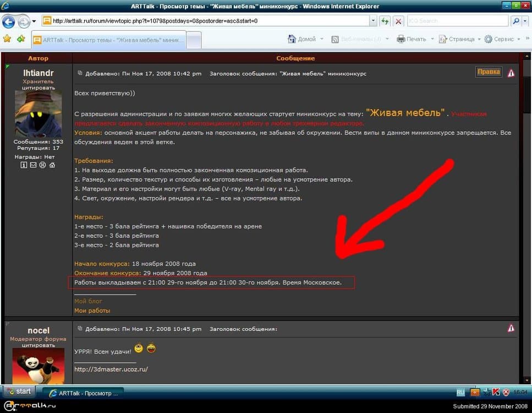Open the search provider dropdown arrow
Image resolution: width=532 pixels, height=413 pixels.
point(524,21)
